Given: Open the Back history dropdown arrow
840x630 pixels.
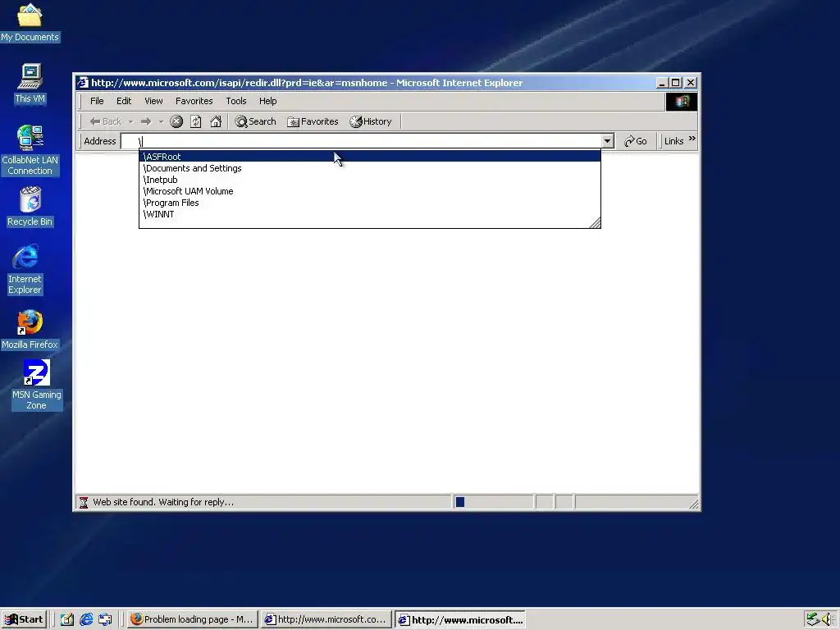Looking at the screenshot, I should (x=130, y=121).
